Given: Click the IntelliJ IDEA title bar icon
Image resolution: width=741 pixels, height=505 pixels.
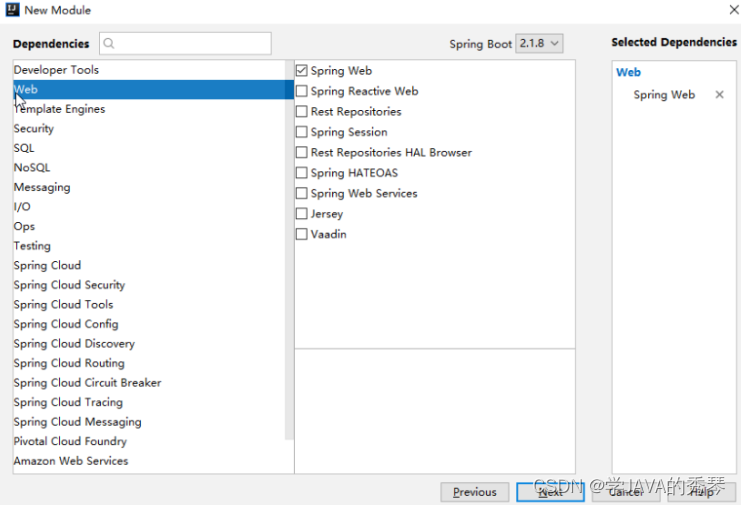Looking at the screenshot, I should tap(12, 9).
